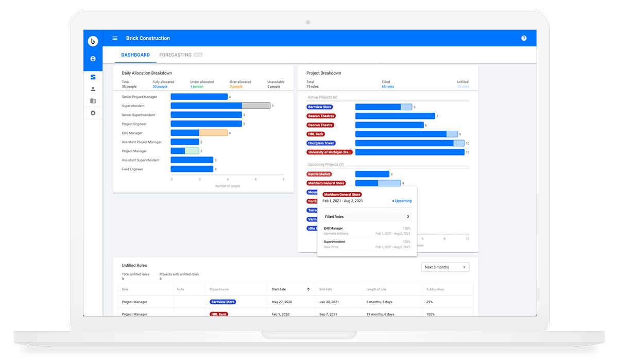Open the settings gear sidebar icon
This screenshot has width=618, height=364.
93,113
